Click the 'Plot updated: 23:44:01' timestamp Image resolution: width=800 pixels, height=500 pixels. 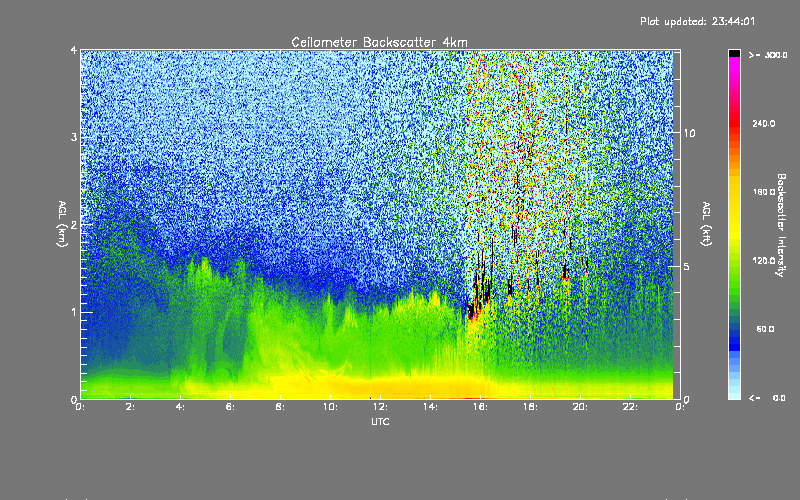(x=697, y=21)
